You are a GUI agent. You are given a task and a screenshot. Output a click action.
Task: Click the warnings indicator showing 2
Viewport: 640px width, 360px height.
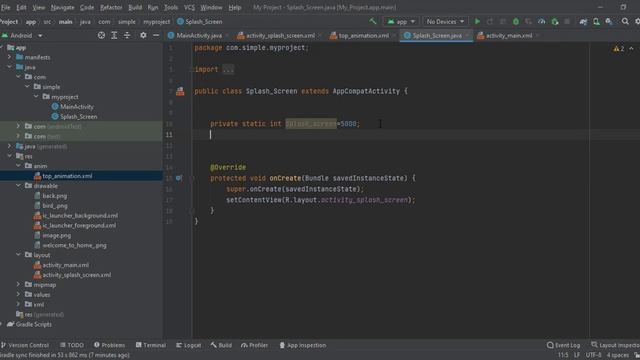point(618,49)
